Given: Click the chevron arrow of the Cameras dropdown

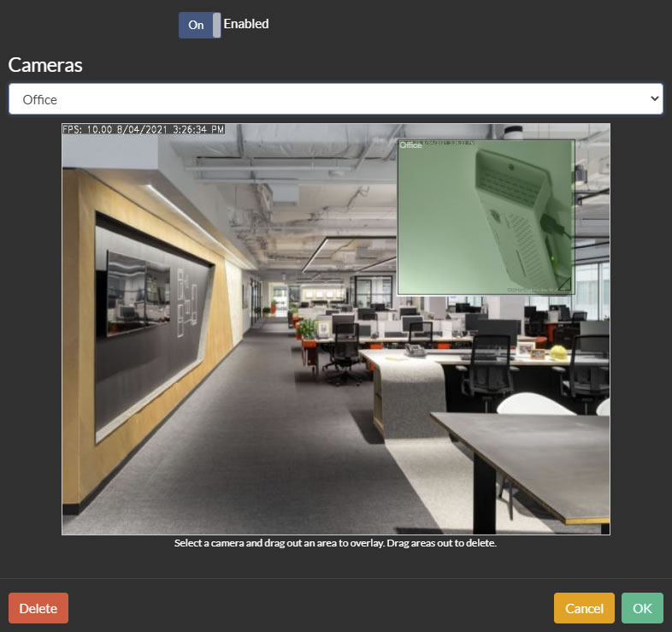Looking at the screenshot, I should [655, 99].
